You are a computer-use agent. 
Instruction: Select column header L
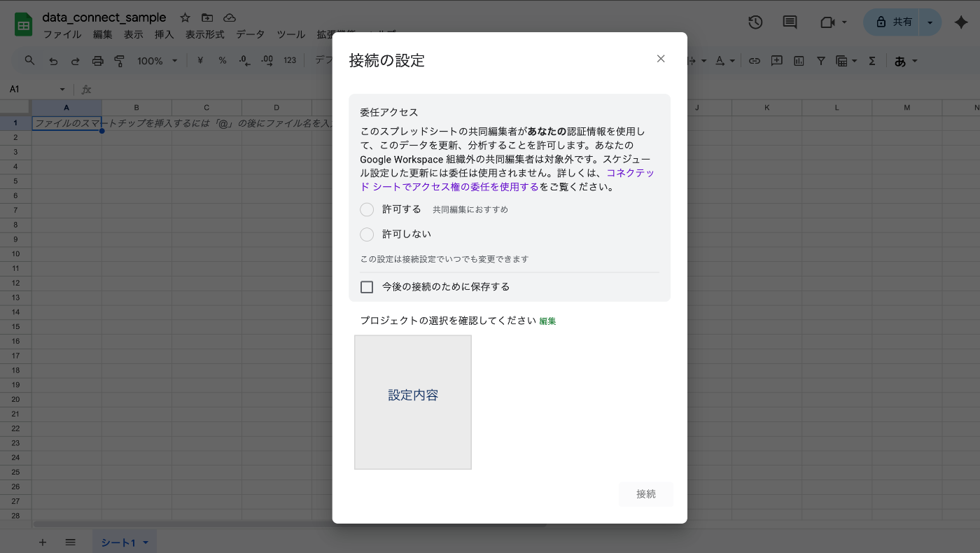tap(837, 107)
